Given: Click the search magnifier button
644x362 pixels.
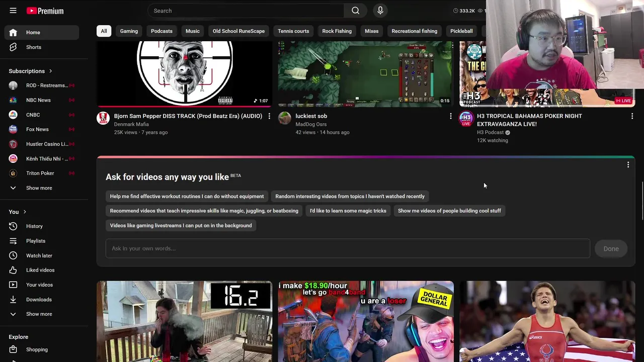Looking at the screenshot, I should click(x=356, y=11).
